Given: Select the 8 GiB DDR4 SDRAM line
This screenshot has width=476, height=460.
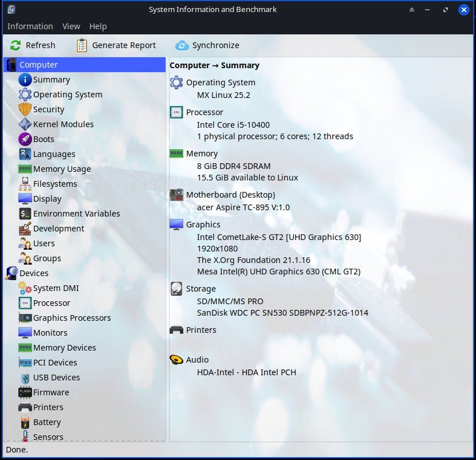Looking at the screenshot, I should point(234,166).
